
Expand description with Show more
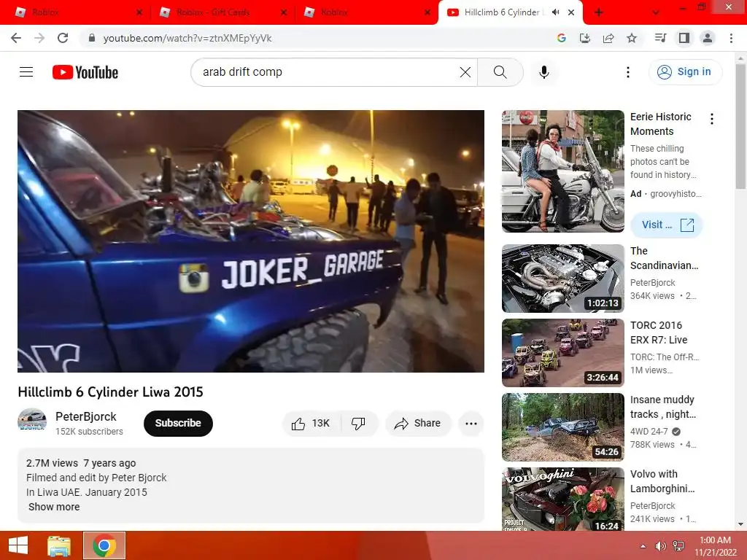pos(54,507)
